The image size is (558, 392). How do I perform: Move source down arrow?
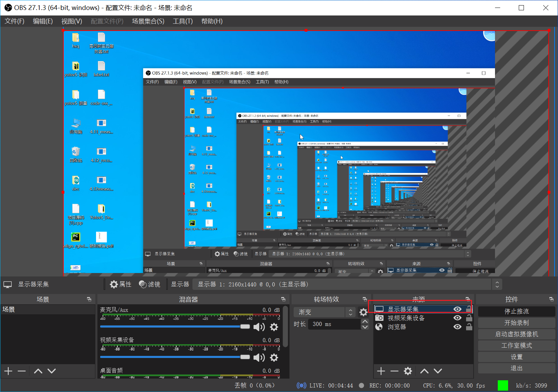[438, 371]
